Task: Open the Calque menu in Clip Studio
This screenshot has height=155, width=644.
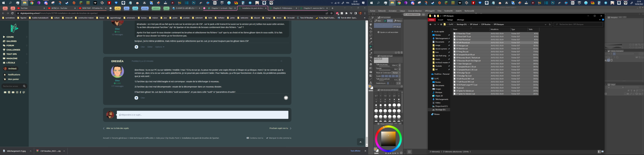Action: (402, 11)
